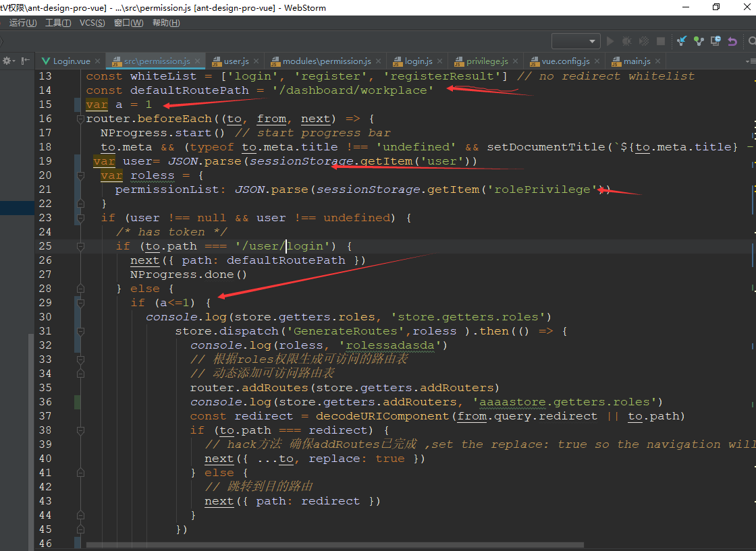This screenshot has height=551, width=756.
Task: Switch to the main.js tab
Action: pos(637,61)
